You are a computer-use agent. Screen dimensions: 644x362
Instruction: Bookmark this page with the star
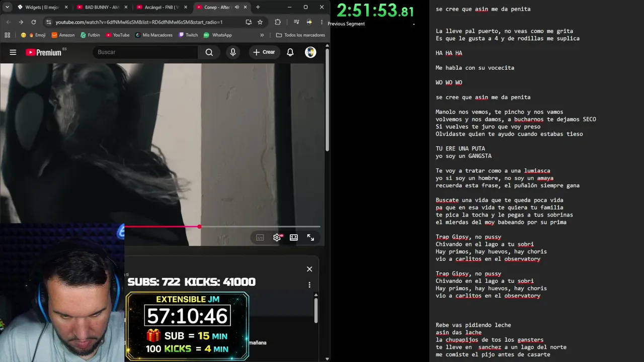[x=260, y=22]
